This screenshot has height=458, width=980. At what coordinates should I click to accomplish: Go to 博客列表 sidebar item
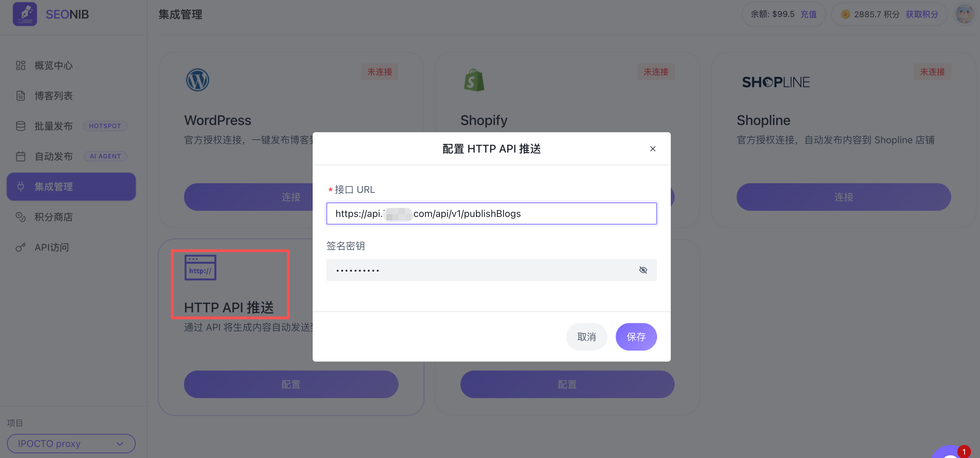click(x=53, y=96)
